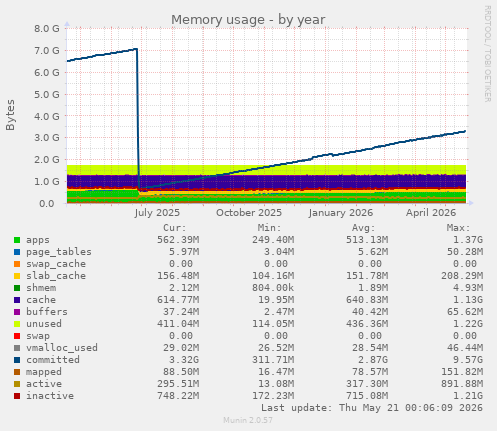This screenshot has width=497, height=431.
Task: Click the active legend label
Action: point(44,384)
